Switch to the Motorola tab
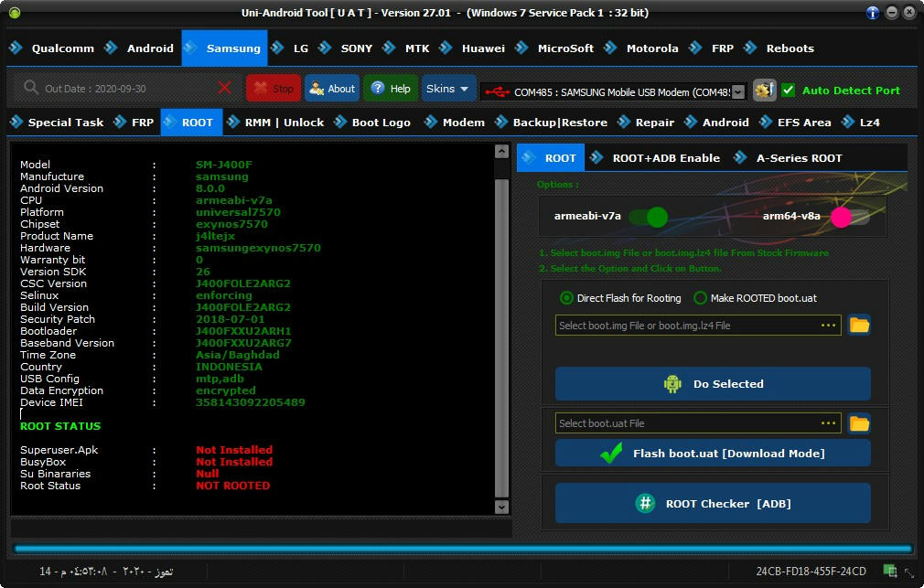Viewport: 924px width, 588px height. pyautogui.click(x=641, y=48)
